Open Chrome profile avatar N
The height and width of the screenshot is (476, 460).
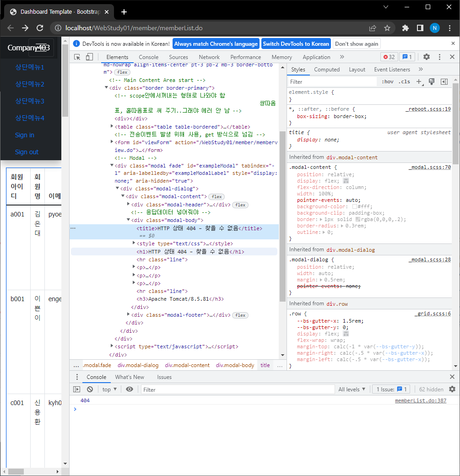click(x=435, y=28)
